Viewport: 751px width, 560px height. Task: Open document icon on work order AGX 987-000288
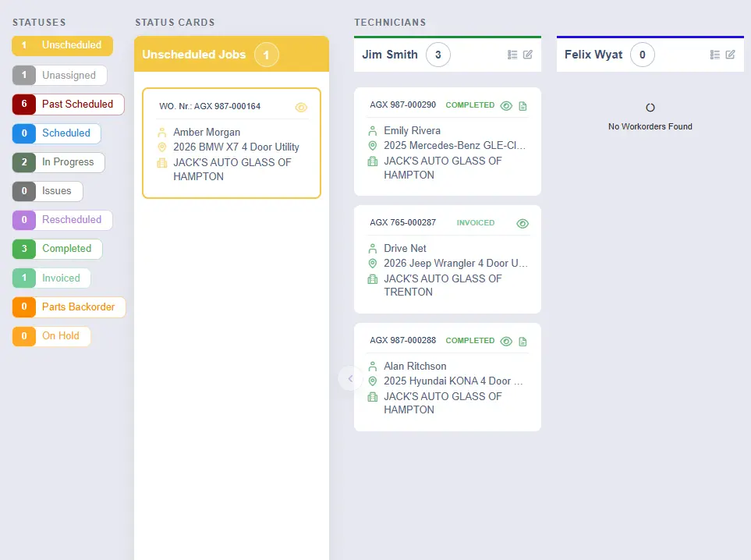coord(523,342)
